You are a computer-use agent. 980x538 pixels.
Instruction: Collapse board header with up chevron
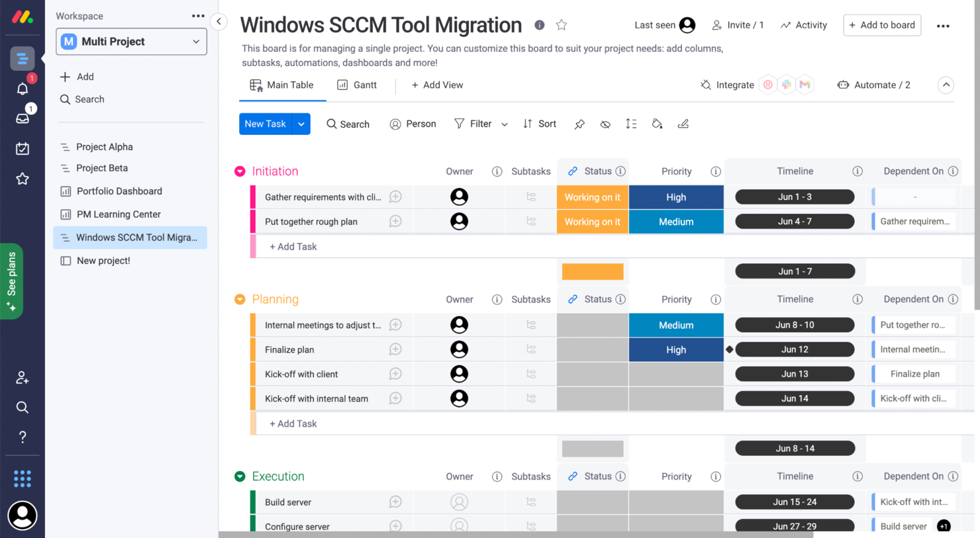click(x=946, y=85)
